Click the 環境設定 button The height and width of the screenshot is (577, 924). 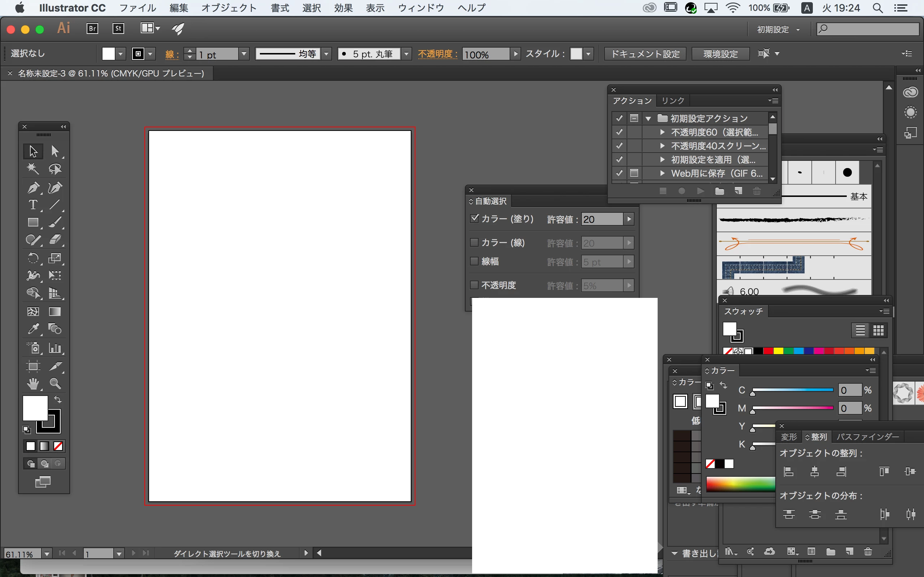coord(720,54)
